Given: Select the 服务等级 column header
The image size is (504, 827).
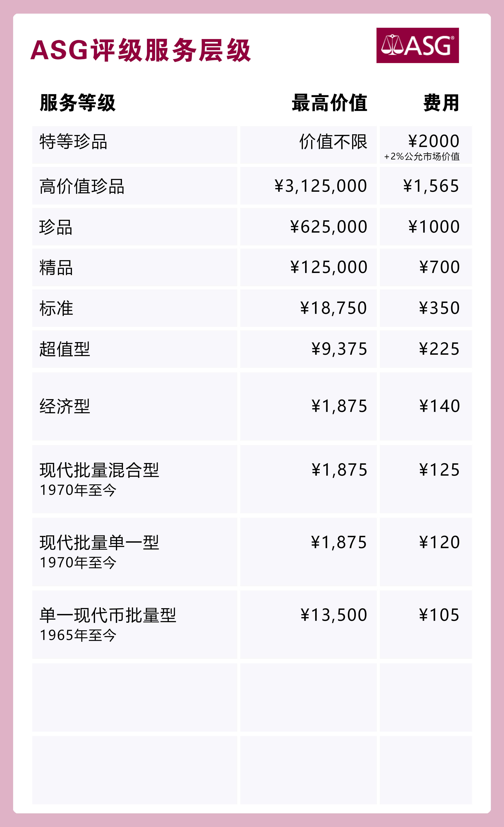Looking at the screenshot, I should pyautogui.click(x=78, y=103).
